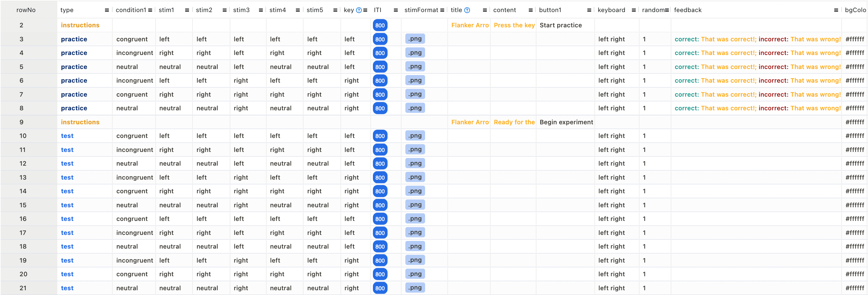Click stim1 cell 'neutral' in row 18

(x=174, y=247)
